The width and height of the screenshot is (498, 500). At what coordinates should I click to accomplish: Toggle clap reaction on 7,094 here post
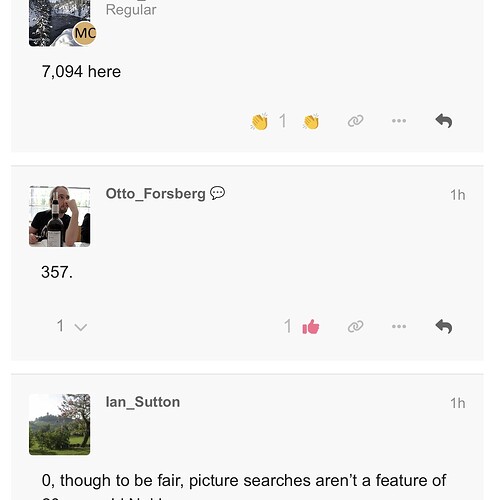point(311,121)
